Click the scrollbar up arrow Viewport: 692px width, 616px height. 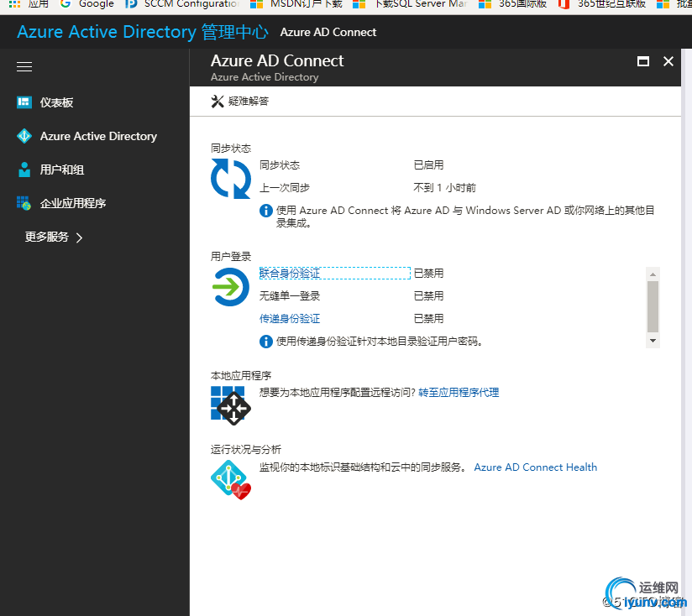(x=653, y=274)
